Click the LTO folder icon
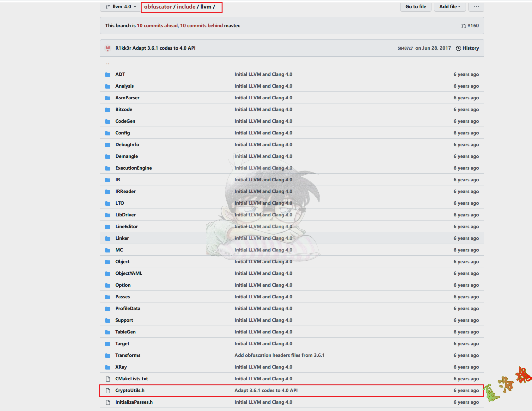532x411 pixels. click(108, 203)
